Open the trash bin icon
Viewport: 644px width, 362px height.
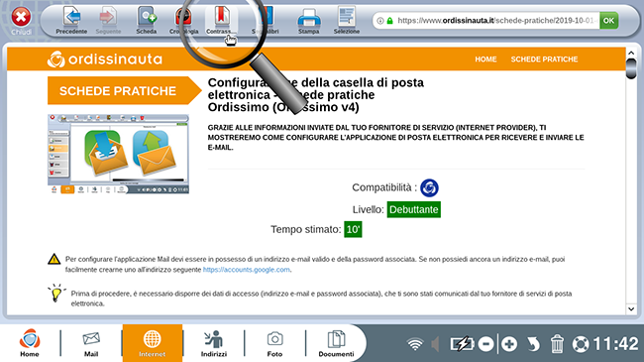click(x=557, y=344)
